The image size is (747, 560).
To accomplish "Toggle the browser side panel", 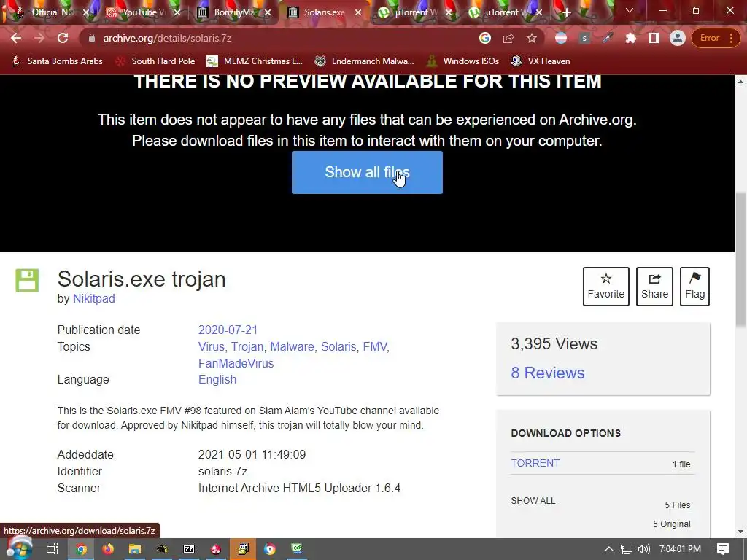I will [x=654, y=38].
